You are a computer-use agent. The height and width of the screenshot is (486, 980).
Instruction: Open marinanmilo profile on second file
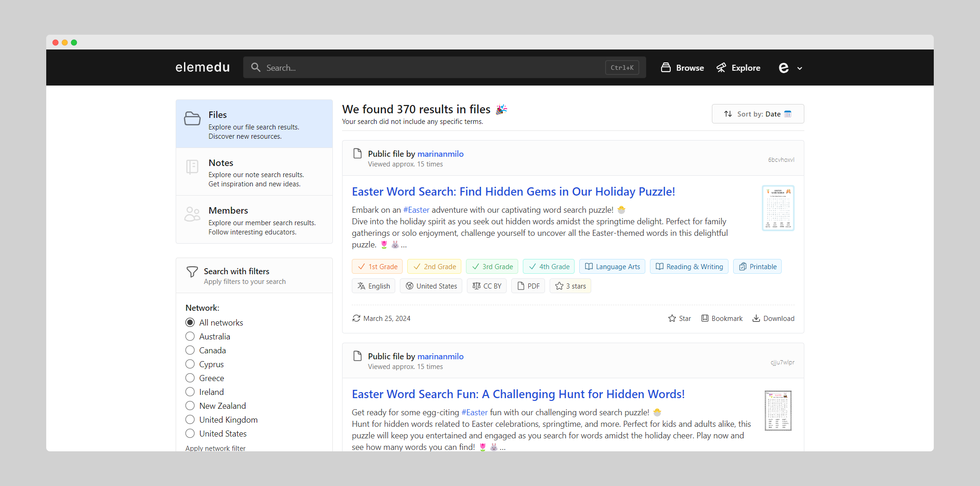point(441,357)
